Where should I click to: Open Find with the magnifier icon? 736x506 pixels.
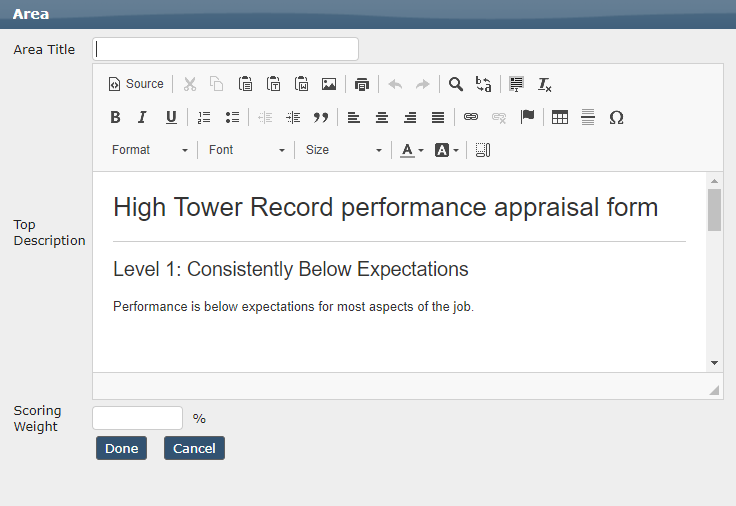[x=455, y=84]
